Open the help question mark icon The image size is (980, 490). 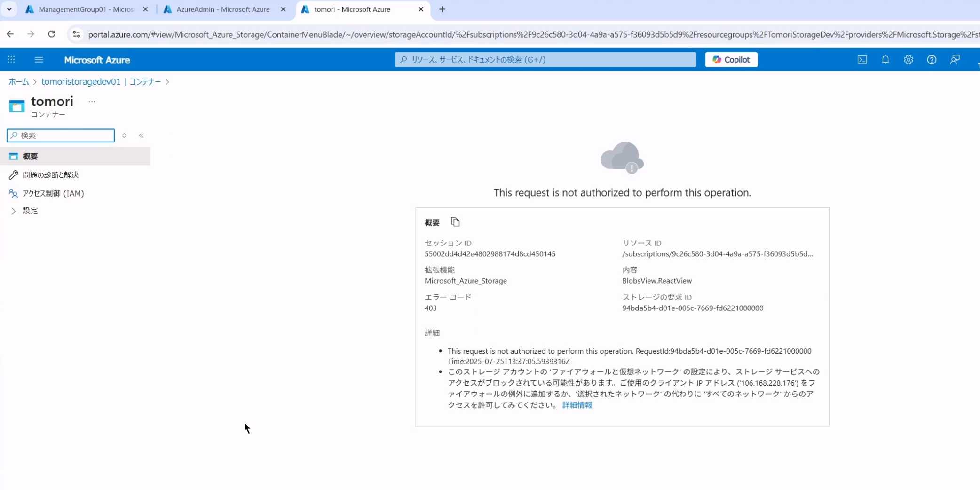(x=931, y=60)
